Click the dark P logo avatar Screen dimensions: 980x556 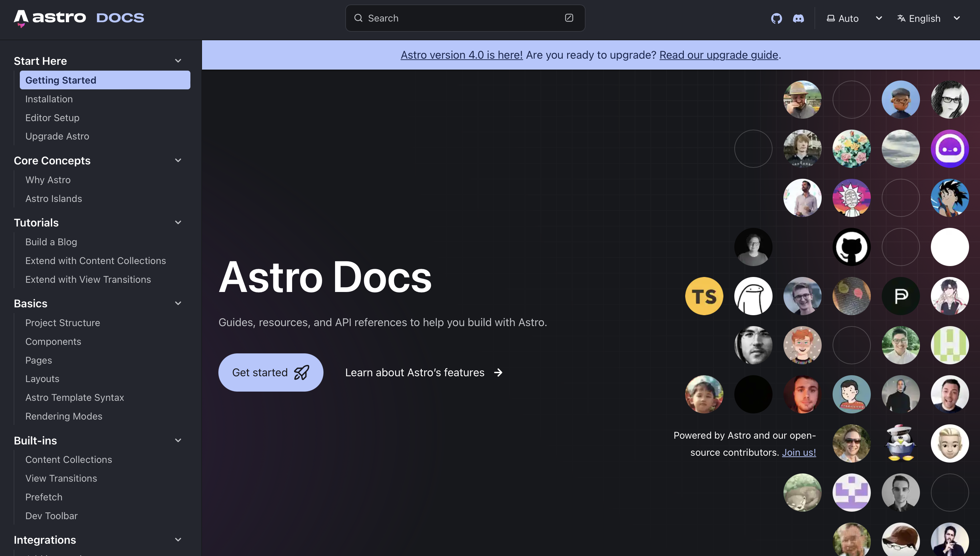tap(900, 296)
